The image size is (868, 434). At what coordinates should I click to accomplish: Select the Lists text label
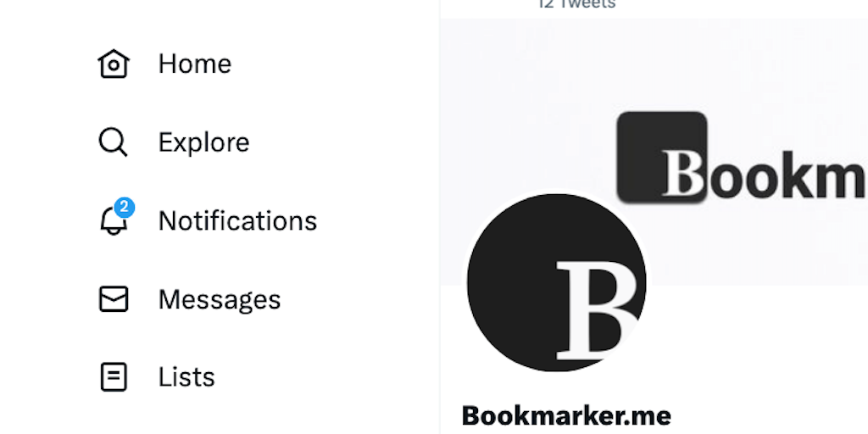pyautogui.click(x=186, y=377)
